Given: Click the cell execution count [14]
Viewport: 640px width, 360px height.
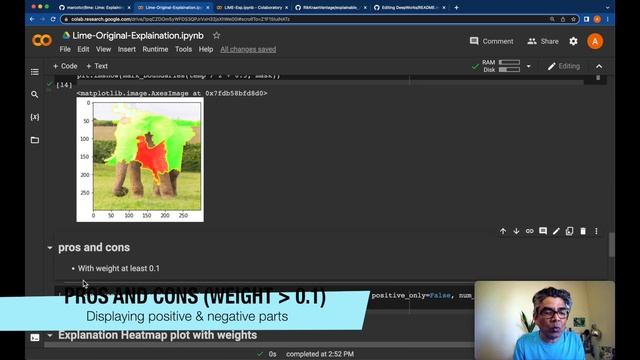Looking at the screenshot, I should point(64,85).
